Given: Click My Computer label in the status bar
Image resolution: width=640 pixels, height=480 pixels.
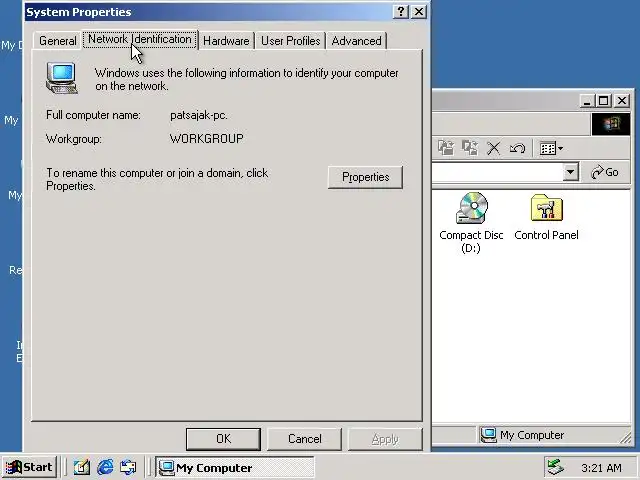Looking at the screenshot, I should (x=532, y=435).
